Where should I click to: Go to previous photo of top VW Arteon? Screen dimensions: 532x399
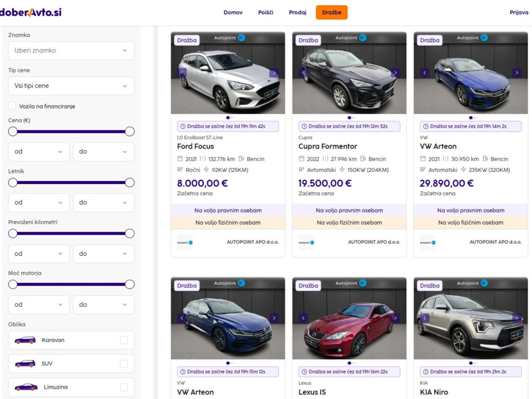coord(425,73)
